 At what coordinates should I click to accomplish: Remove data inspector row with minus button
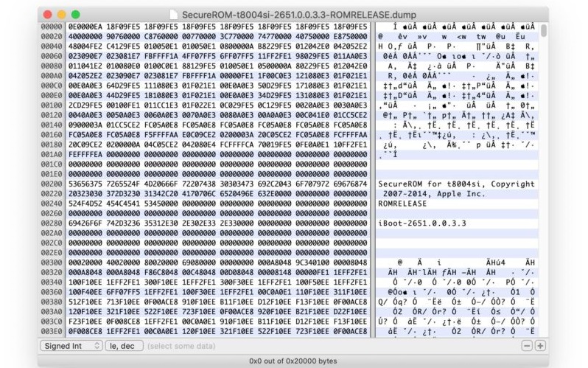point(527,346)
